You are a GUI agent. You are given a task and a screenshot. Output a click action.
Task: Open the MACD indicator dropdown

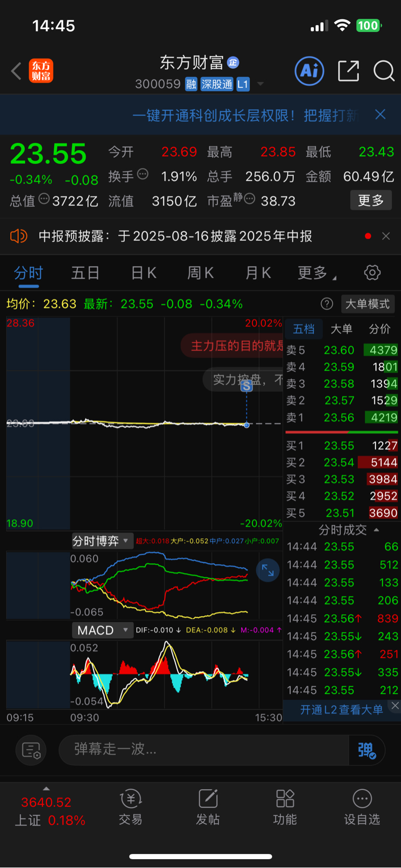point(102,631)
